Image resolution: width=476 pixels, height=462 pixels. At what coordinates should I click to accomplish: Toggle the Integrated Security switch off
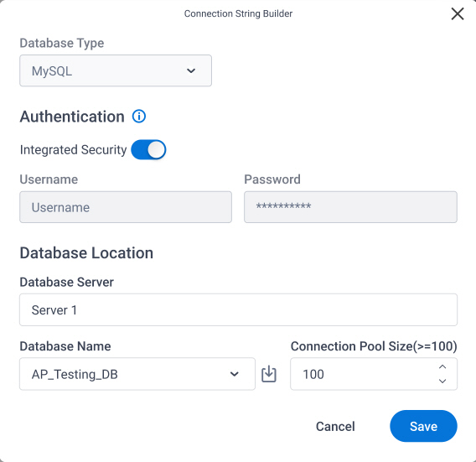pyautogui.click(x=148, y=150)
